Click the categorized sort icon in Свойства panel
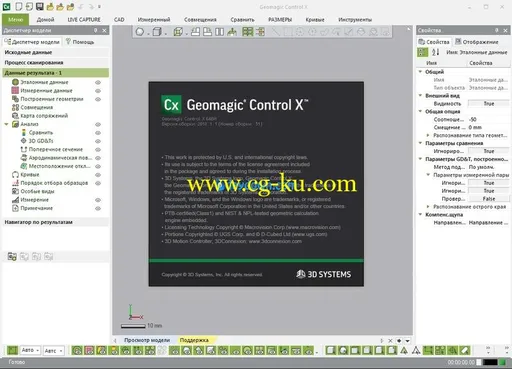The height and width of the screenshot is (369, 512). 422,52
